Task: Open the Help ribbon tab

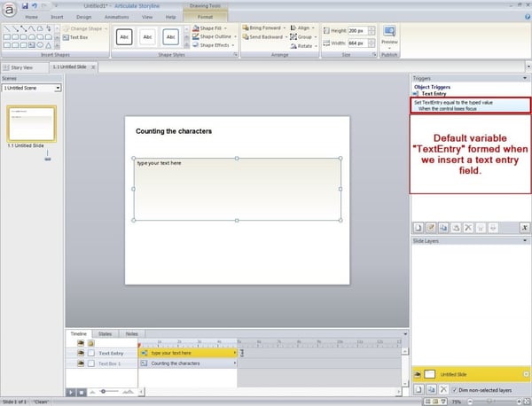Action: point(170,17)
